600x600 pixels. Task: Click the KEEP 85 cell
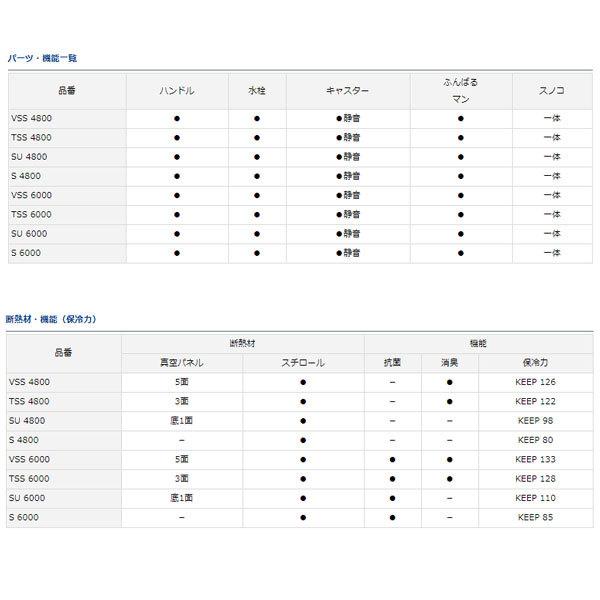point(536,517)
